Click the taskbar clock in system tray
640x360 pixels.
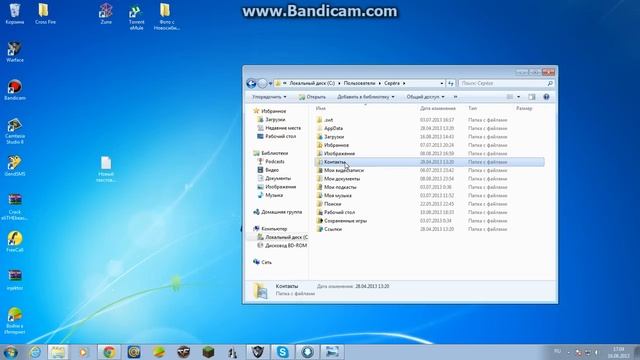click(x=618, y=352)
